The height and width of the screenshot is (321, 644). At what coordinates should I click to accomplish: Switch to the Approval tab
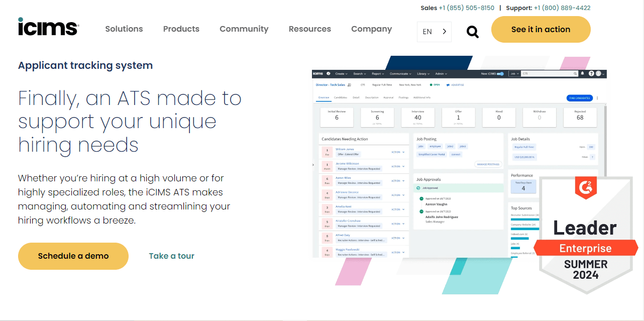click(388, 97)
